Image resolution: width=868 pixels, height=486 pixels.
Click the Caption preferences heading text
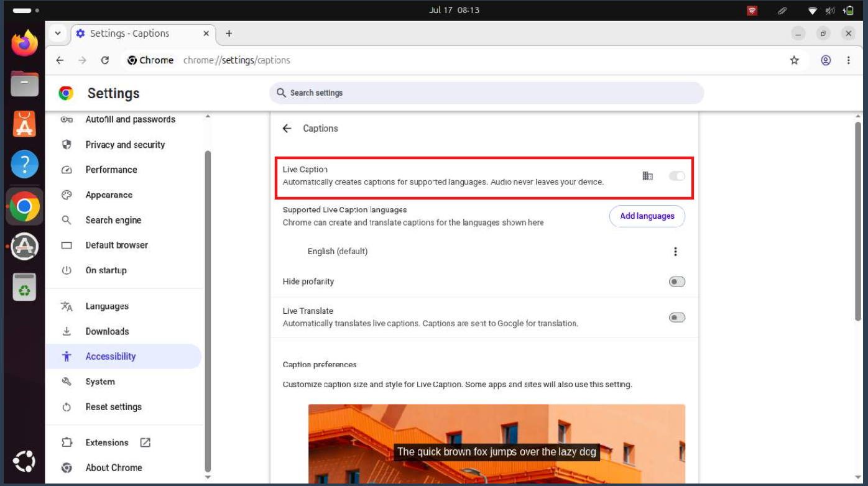[320, 365]
